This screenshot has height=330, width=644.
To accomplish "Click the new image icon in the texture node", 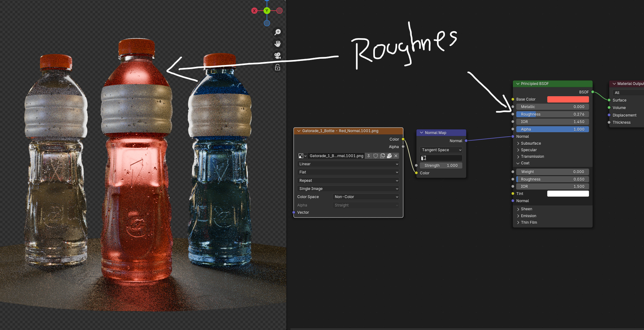I will click(382, 156).
